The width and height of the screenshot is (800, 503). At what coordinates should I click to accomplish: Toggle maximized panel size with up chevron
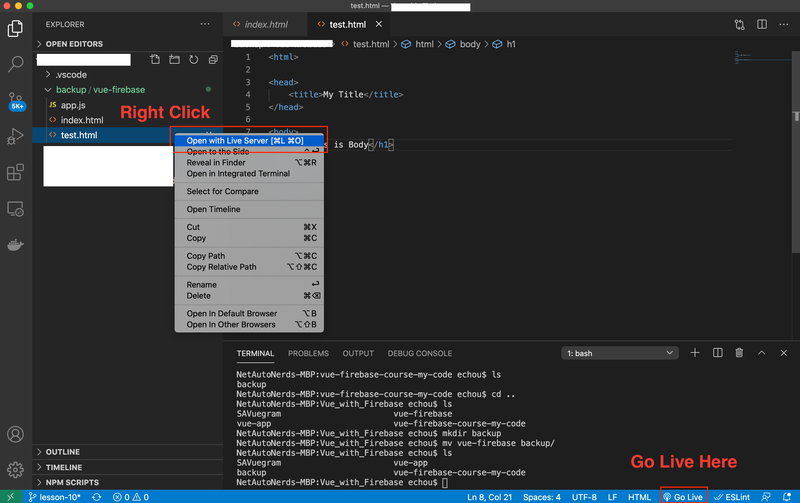point(761,353)
